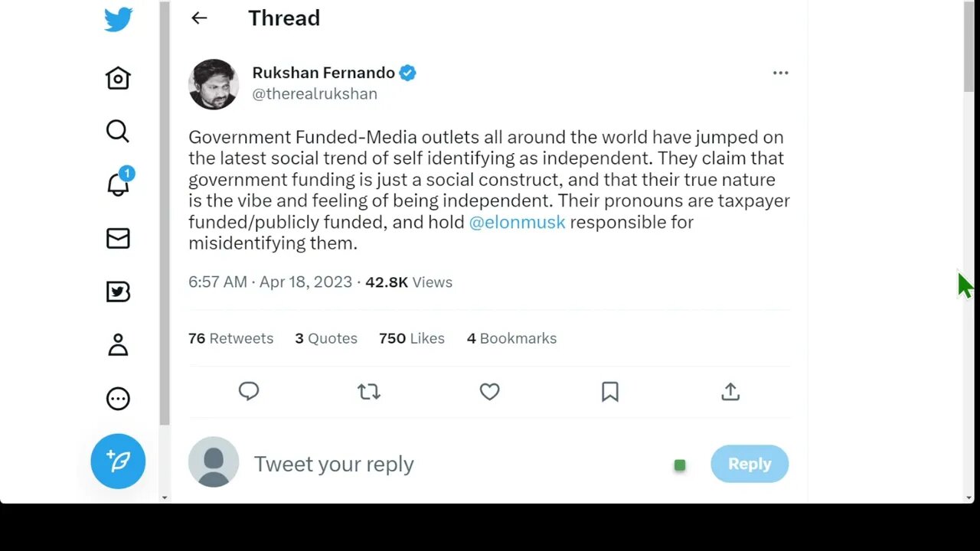Bookmark this tweet
980x551 pixels.
click(x=609, y=392)
